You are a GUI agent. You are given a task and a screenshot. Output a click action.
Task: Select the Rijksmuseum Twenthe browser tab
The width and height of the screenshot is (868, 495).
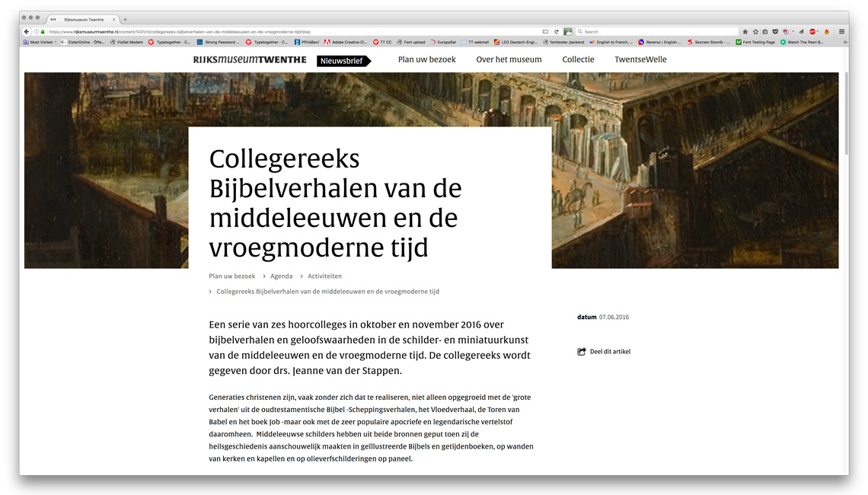pyautogui.click(x=83, y=19)
